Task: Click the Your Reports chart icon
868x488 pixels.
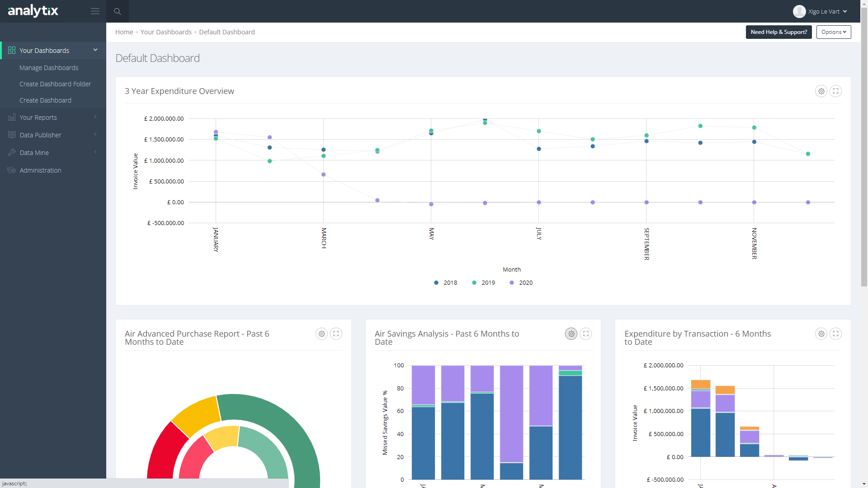Action: pyautogui.click(x=12, y=117)
